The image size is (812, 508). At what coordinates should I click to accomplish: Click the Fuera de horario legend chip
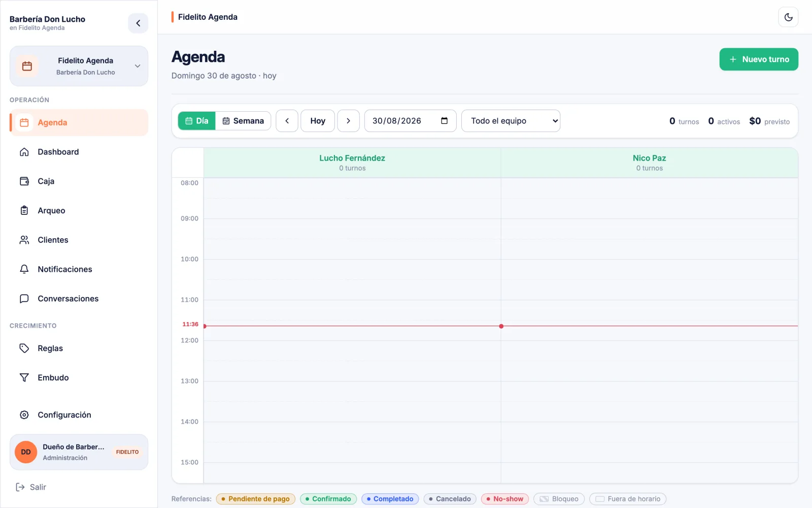point(628,499)
